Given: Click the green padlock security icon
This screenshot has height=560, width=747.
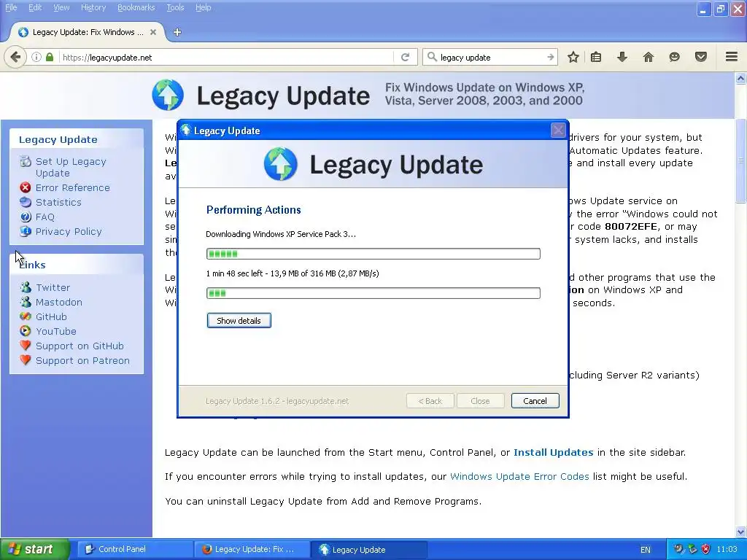Looking at the screenshot, I should tap(50, 57).
